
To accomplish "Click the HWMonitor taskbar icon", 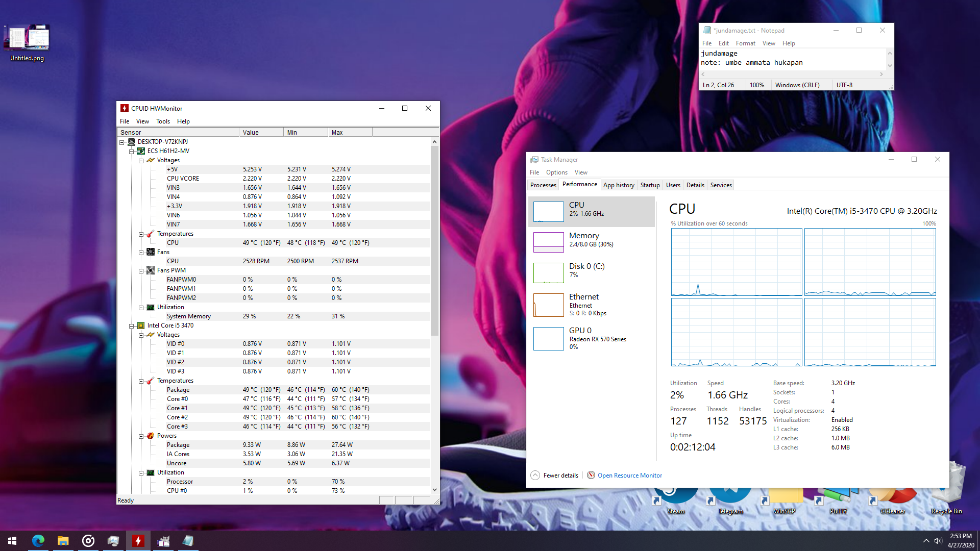I will [138, 541].
